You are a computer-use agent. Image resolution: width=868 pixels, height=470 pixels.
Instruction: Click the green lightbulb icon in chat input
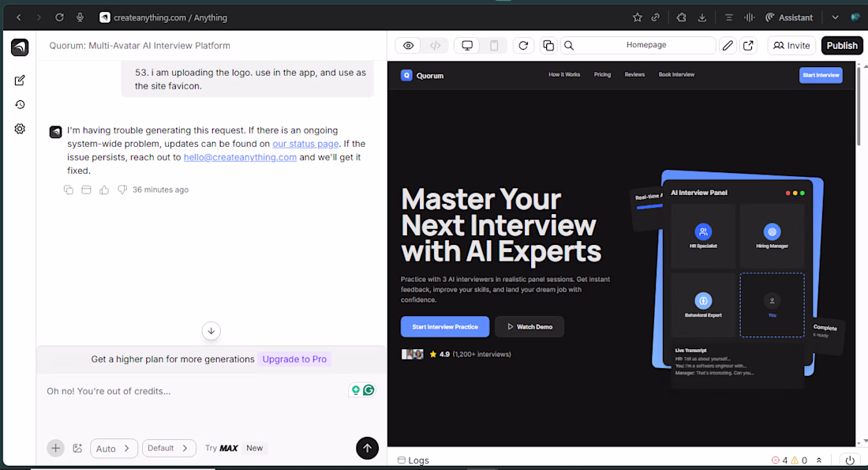tap(356, 390)
